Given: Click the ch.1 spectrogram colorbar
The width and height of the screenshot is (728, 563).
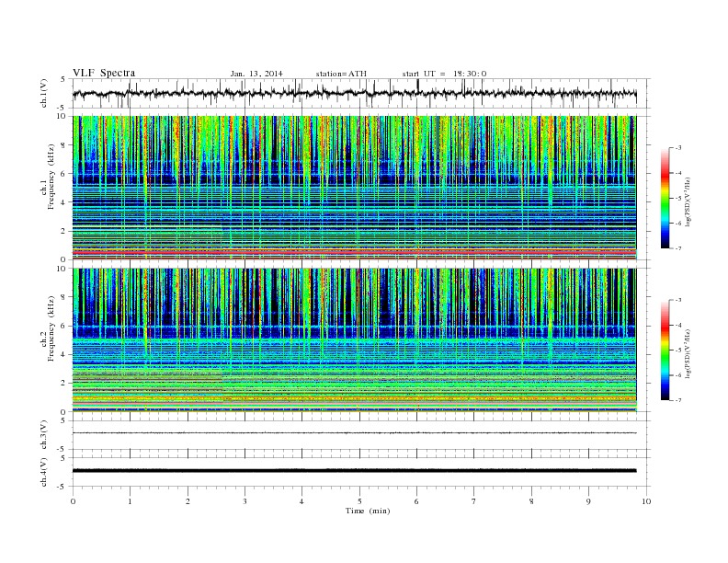Looking at the screenshot, I should coord(665,198).
